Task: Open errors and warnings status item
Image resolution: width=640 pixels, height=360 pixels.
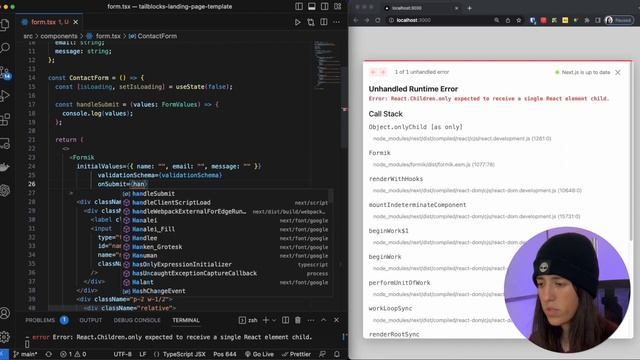Action: tap(73, 354)
